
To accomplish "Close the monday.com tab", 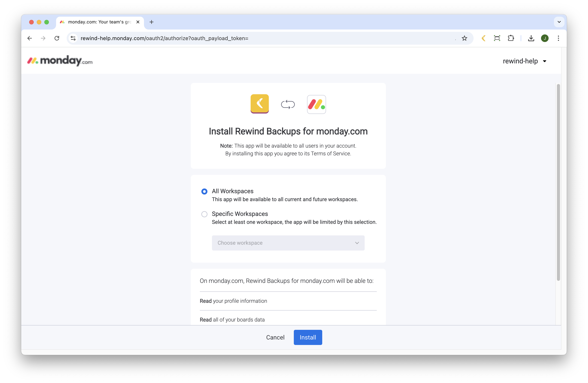I will pyautogui.click(x=138, y=22).
